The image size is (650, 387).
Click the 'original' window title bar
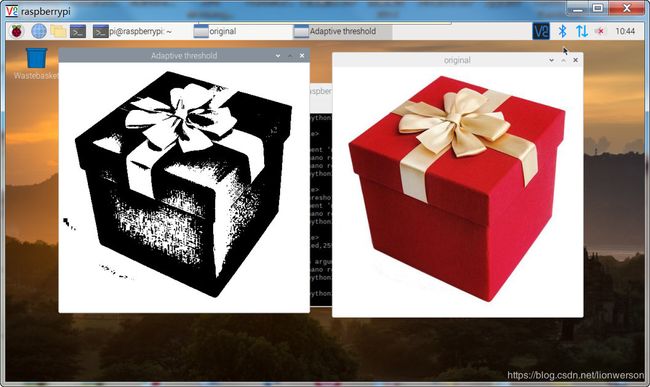457,60
